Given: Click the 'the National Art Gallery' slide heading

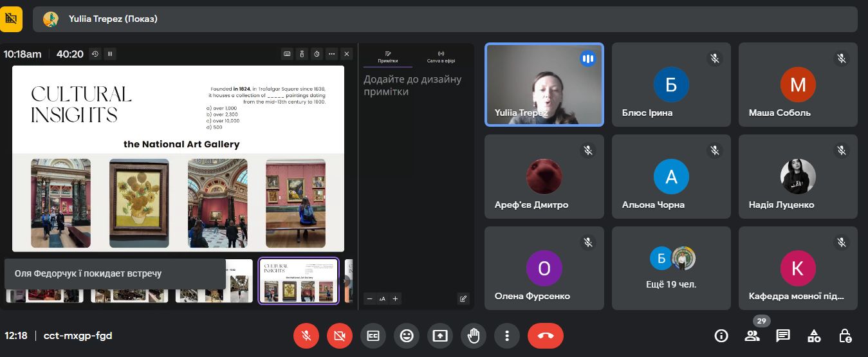Looking at the screenshot, I should [x=181, y=144].
